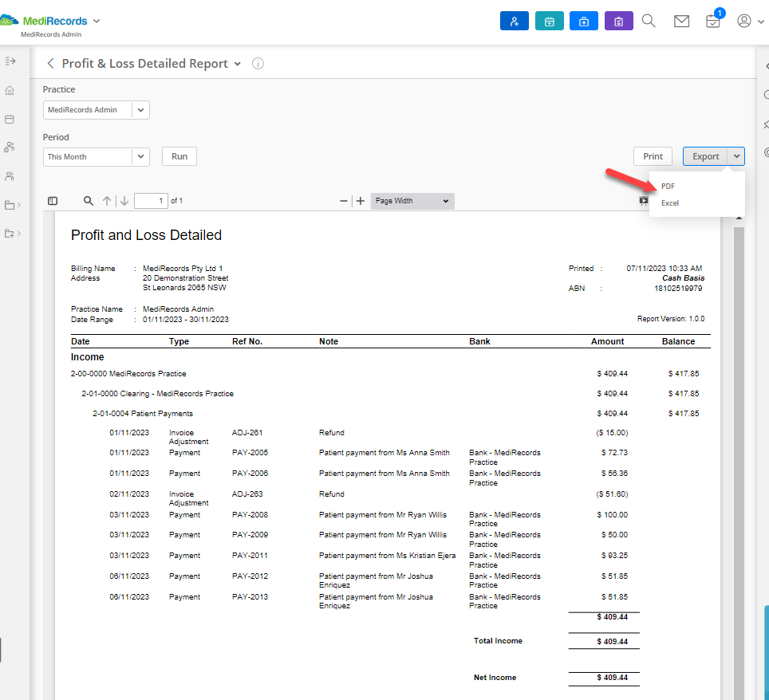Screen dimensions: 769x700
Task: Choose Excel from export menu
Action: [670, 203]
